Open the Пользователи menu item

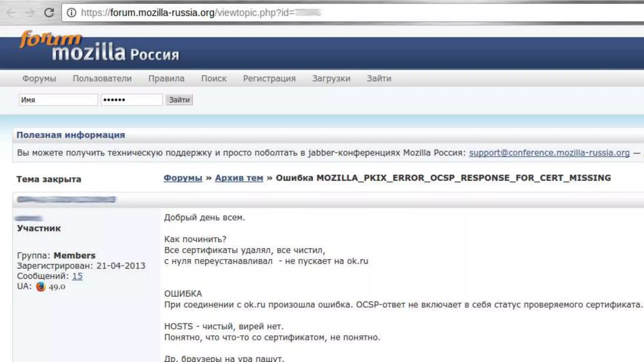(102, 78)
